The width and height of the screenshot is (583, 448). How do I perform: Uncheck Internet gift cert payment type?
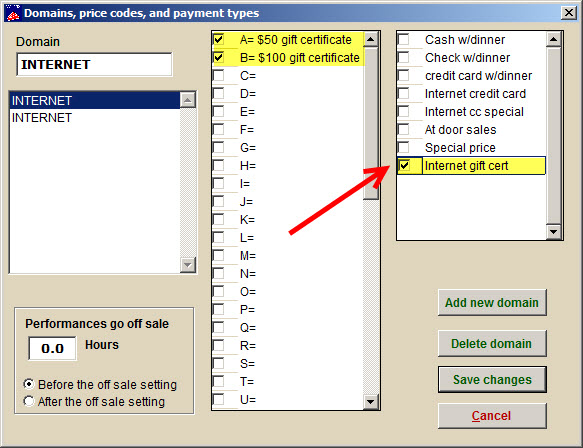click(404, 165)
